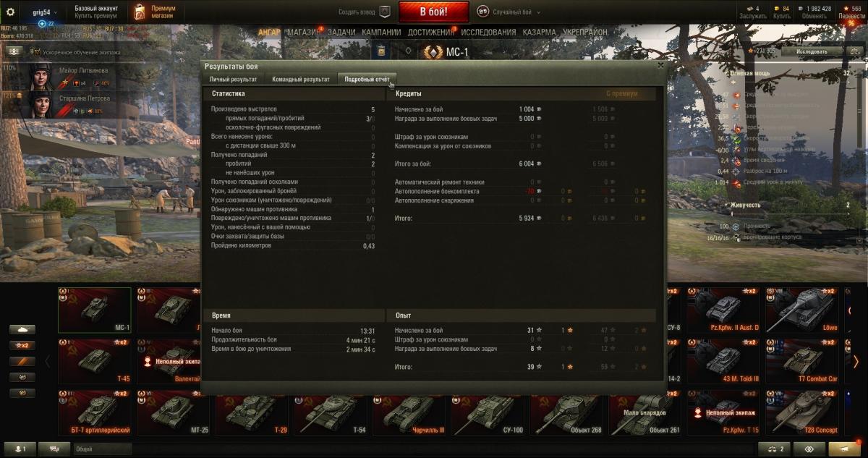Select the МТ-25 tank
The width and height of the screenshot is (868, 458).
pos(174,412)
